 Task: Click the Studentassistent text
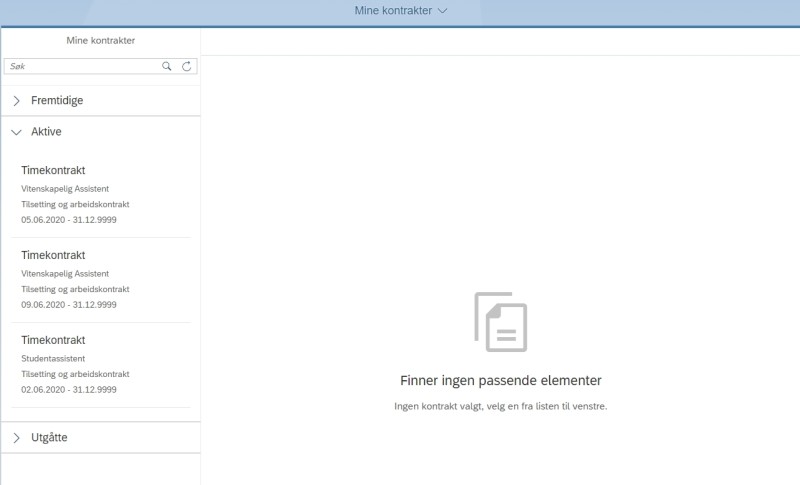(53, 359)
